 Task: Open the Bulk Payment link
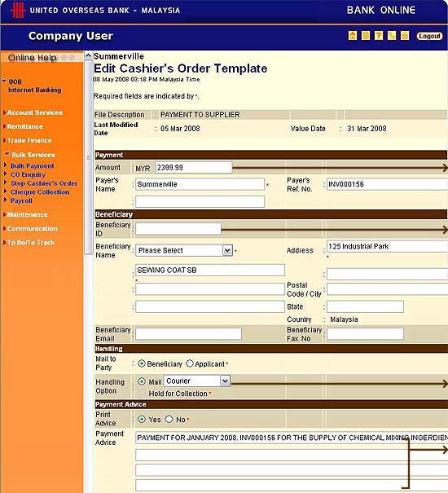[33, 165]
